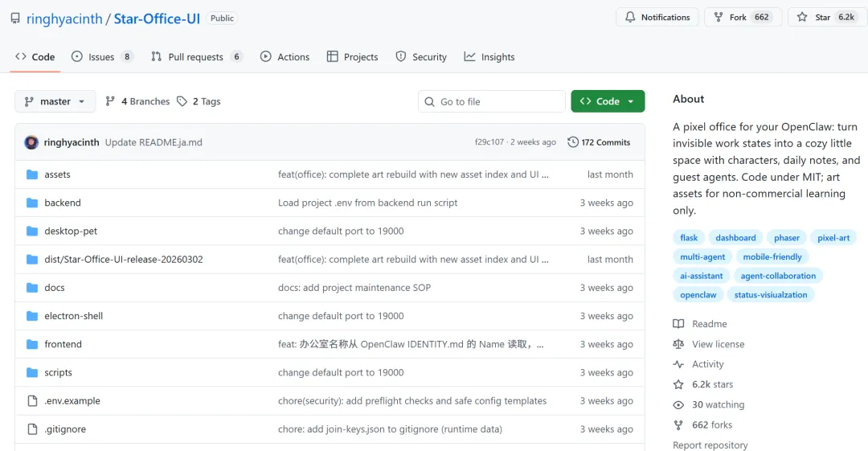Image resolution: width=868 pixels, height=451 pixels.
Task: Select the mobile-friendly topic tag
Action: (x=772, y=256)
